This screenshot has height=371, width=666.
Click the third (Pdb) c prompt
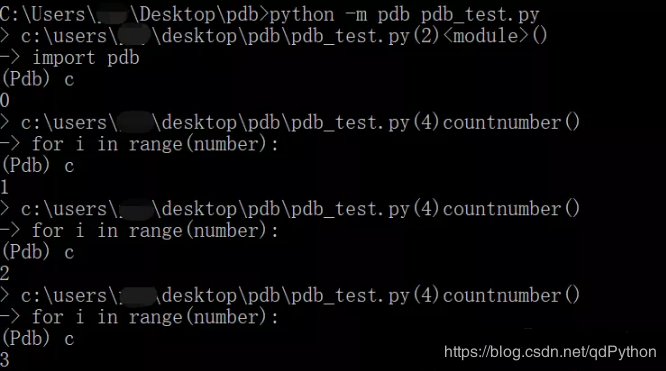pos(38,252)
